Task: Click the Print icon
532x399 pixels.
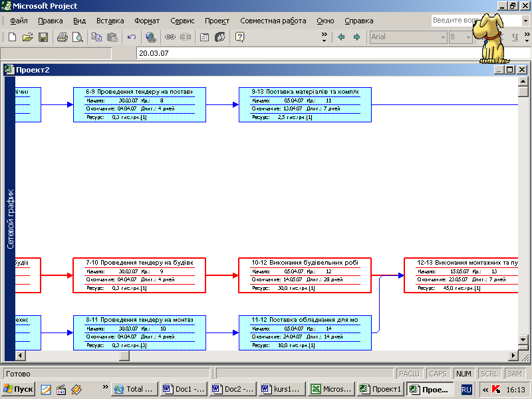Action: tap(63, 37)
